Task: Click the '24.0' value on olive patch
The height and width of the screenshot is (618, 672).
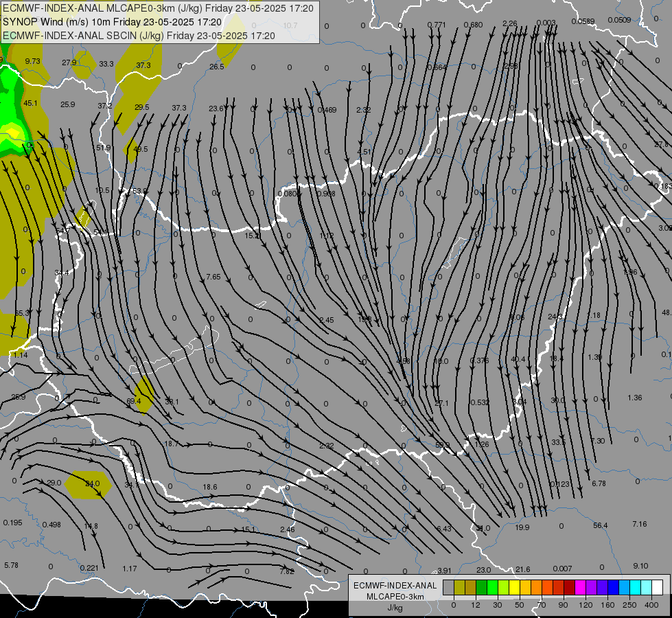Action: (x=93, y=483)
